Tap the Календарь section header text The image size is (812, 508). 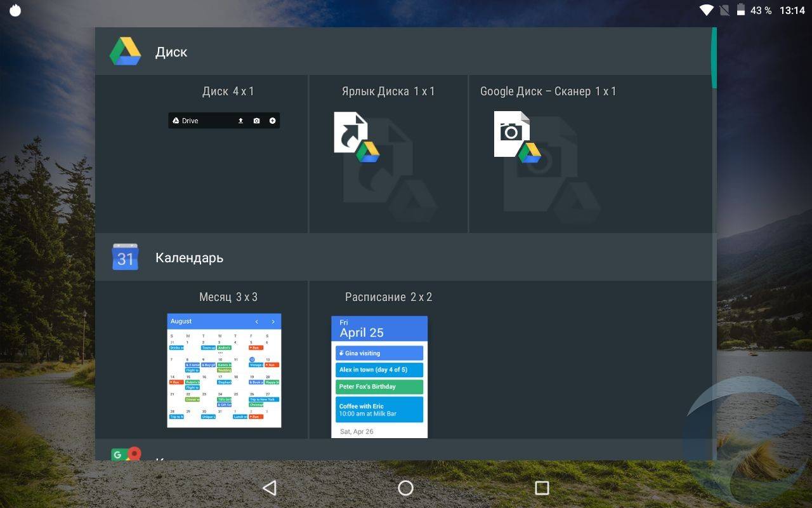point(189,258)
